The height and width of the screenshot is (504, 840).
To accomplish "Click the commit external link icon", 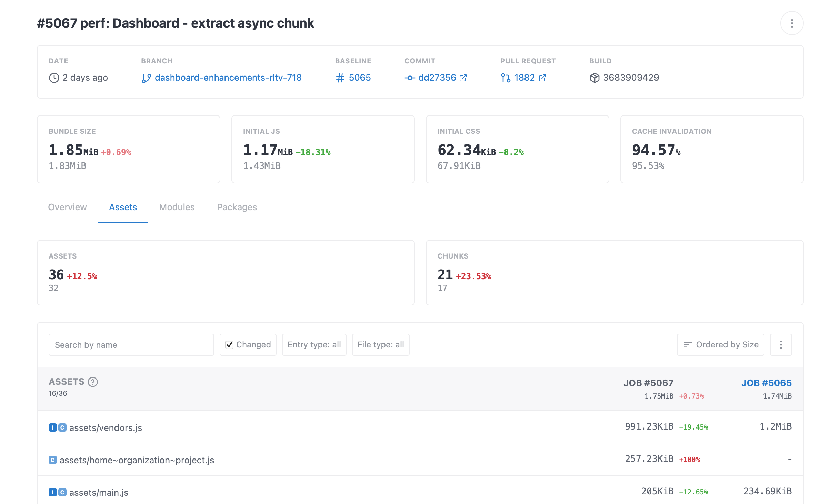I will 463,78.
